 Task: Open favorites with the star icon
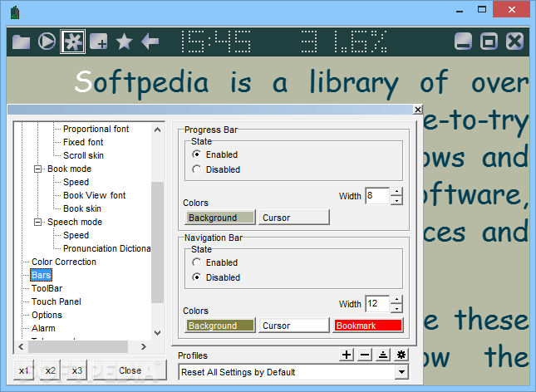[124, 42]
